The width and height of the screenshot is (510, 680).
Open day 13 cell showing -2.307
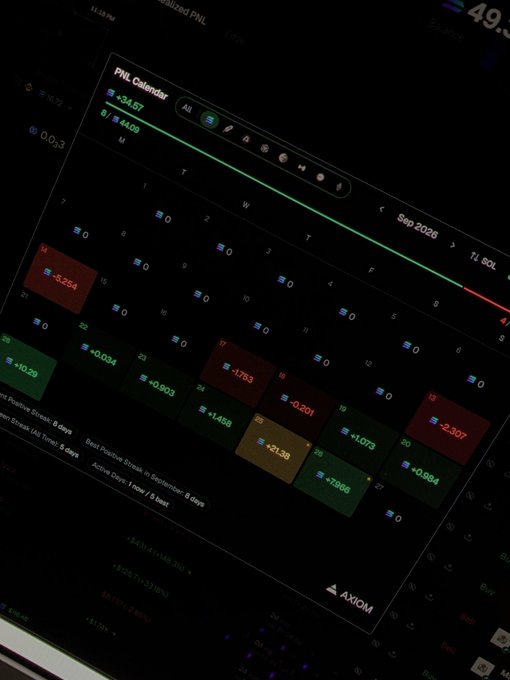(x=447, y=427)
